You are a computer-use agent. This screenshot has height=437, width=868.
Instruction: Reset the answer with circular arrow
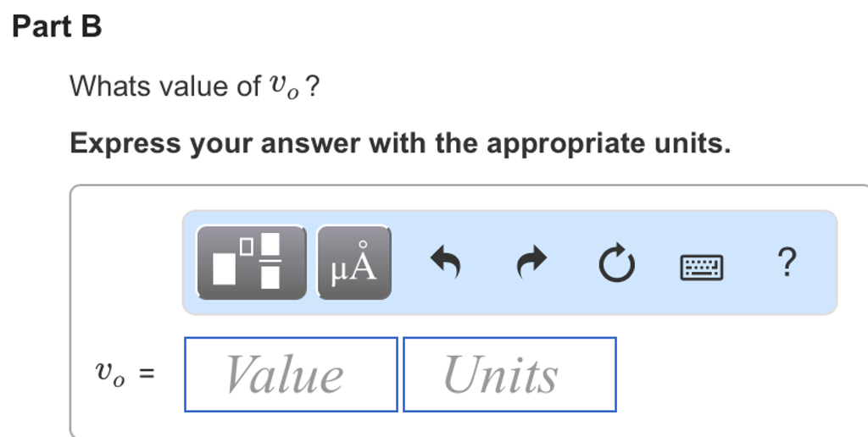pyautogui.click(x=617, y=264)
